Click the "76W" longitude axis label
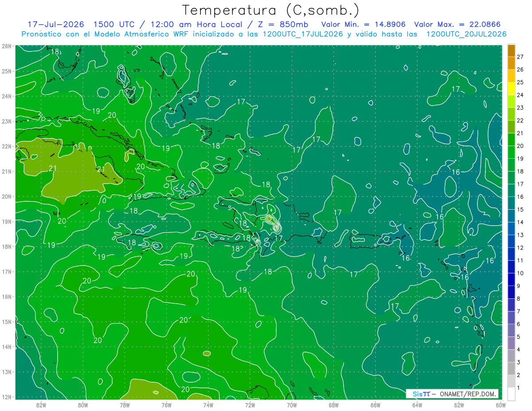532x411 pixels. (x=166, y=405)
